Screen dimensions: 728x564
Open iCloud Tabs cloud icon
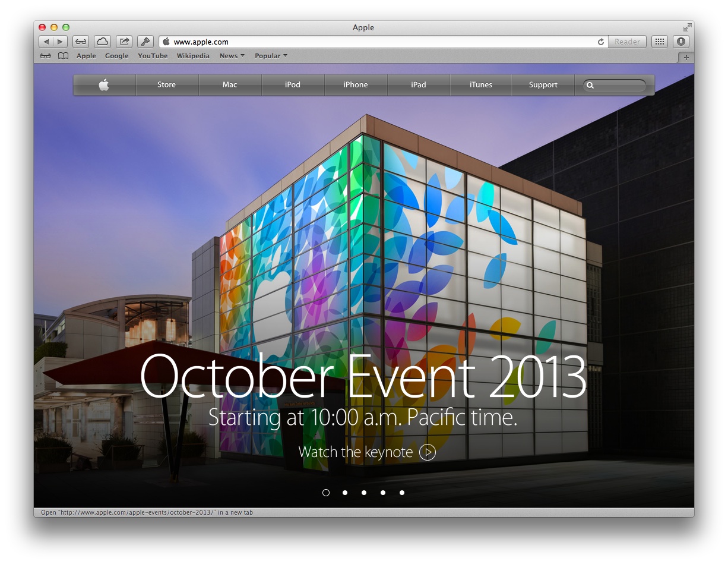103,42
